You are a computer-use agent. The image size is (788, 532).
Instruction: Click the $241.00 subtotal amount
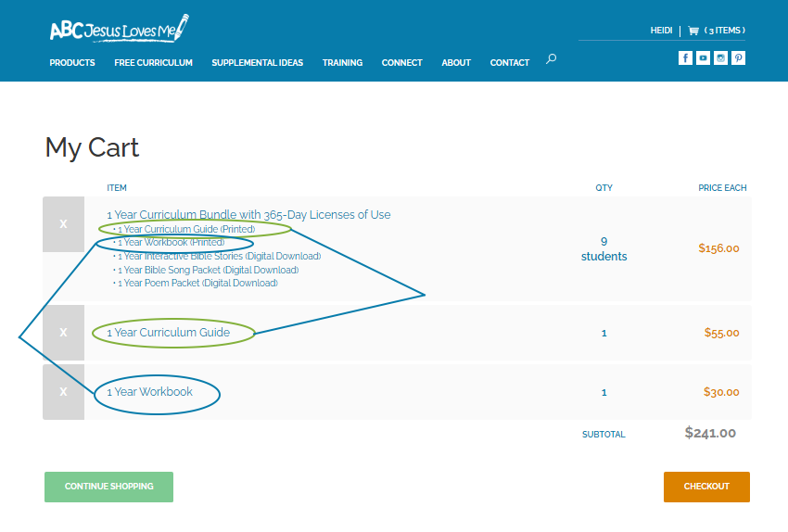710,433
